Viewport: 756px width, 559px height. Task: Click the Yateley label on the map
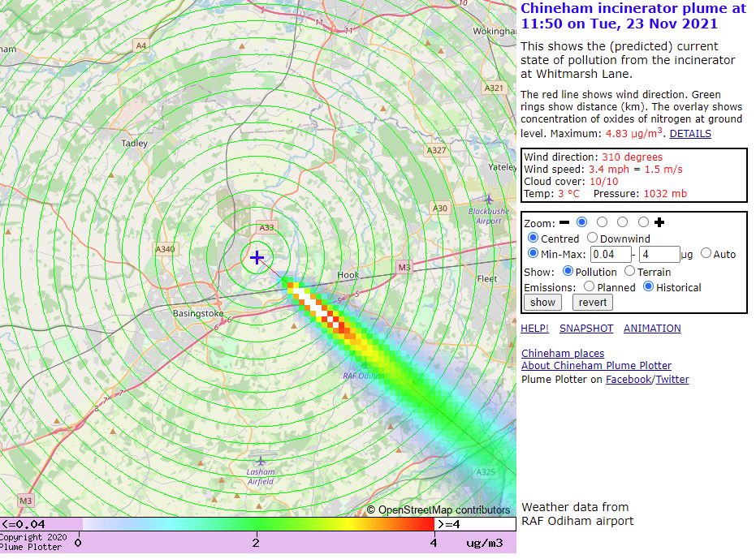click(502, 167)
